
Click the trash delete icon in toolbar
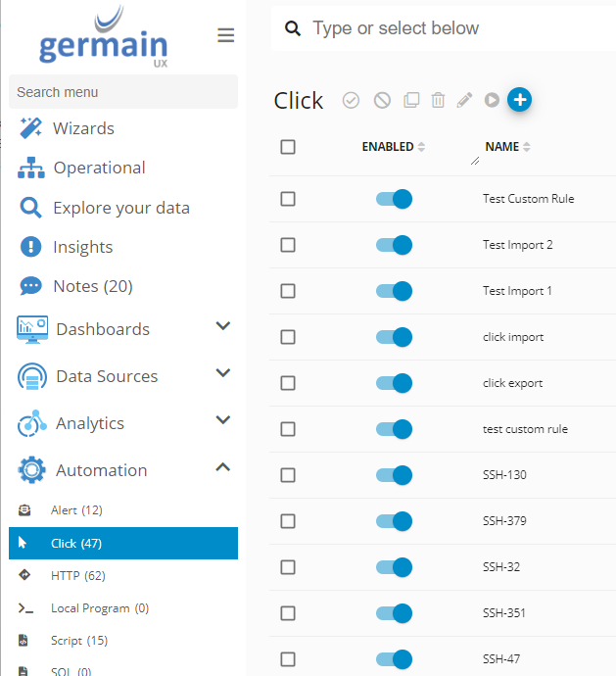point(438,100)
